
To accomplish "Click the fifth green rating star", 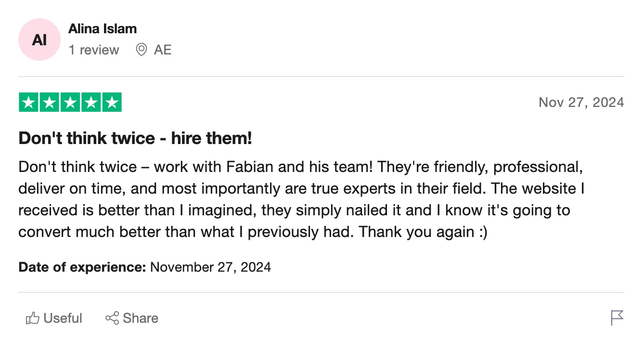I will [x=112, y=102].
